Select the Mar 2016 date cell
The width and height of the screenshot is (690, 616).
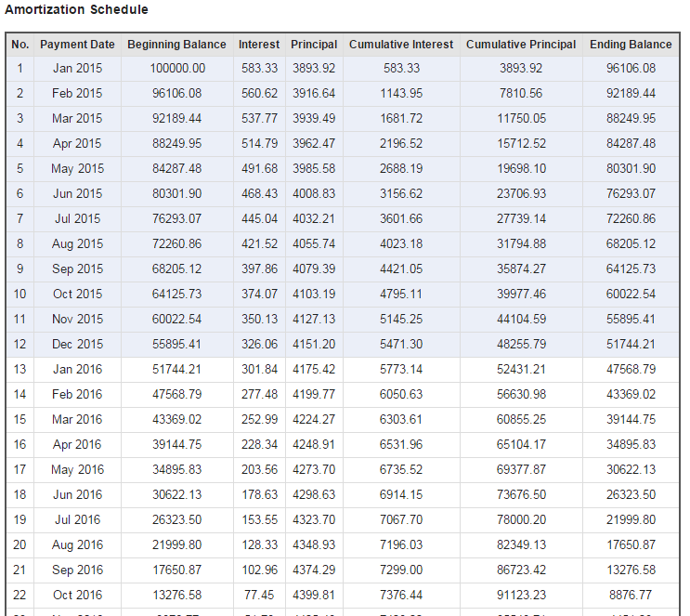pos(77,420)
